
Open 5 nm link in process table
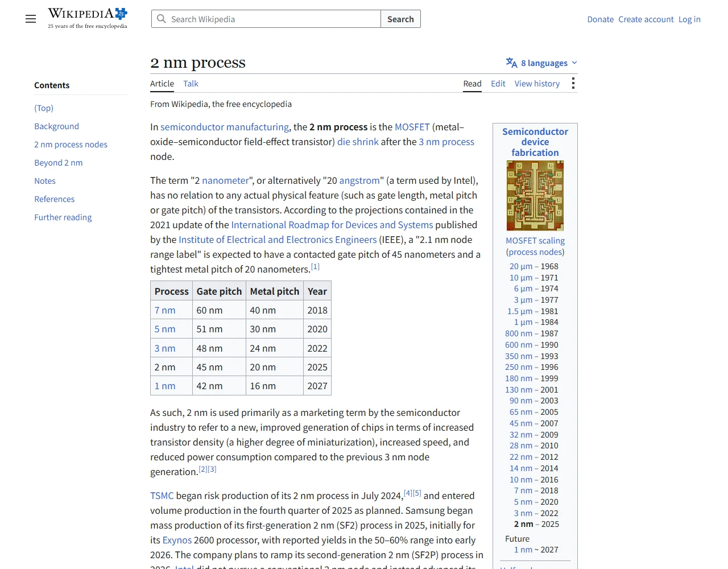click(x=165, y=329)
